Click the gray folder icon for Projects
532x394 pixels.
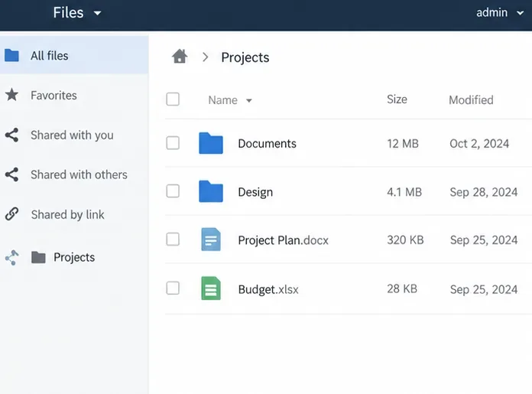point(38,258)
